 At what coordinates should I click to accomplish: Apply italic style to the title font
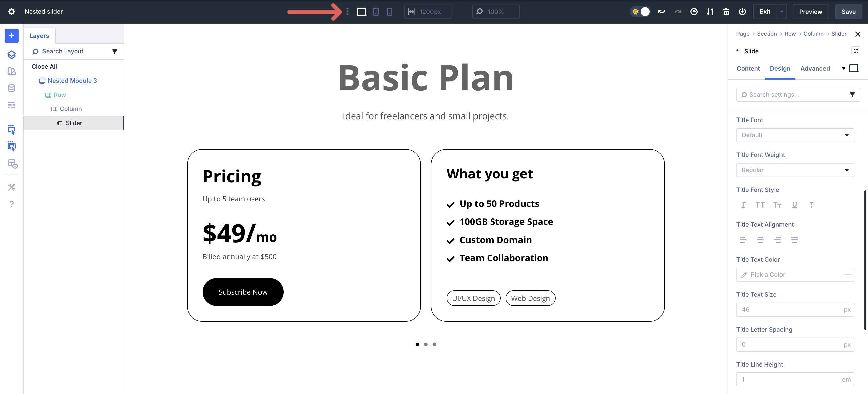coord(743,205)
